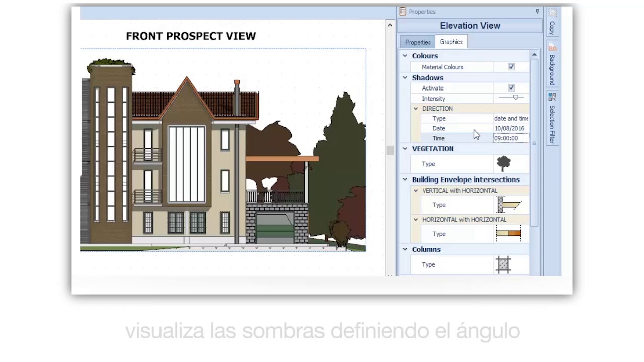Toggle the Material Colours checkbox
Image resolution: width=644 pixels, height=362 pixels.
511,67
